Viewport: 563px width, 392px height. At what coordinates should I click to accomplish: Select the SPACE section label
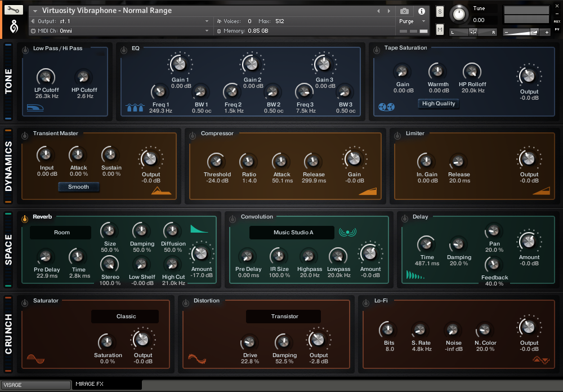click(8, 250)
